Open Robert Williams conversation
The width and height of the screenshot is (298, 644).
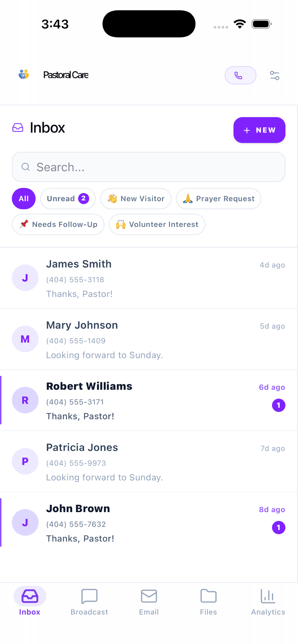point(149,400)
